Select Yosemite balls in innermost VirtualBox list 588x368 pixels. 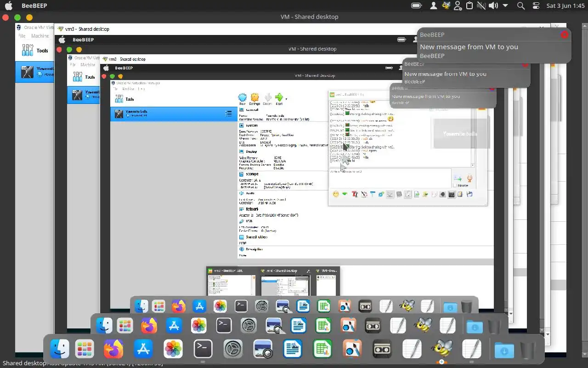coord(173,114)
